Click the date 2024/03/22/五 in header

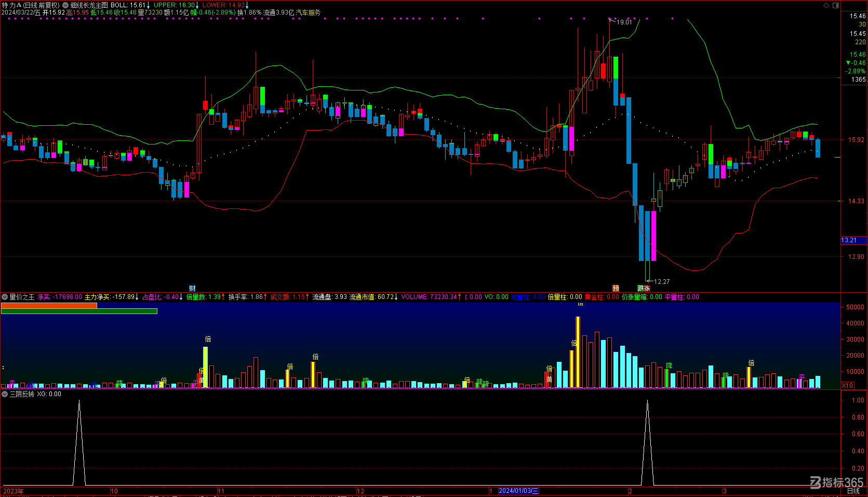tap(21, 12)
